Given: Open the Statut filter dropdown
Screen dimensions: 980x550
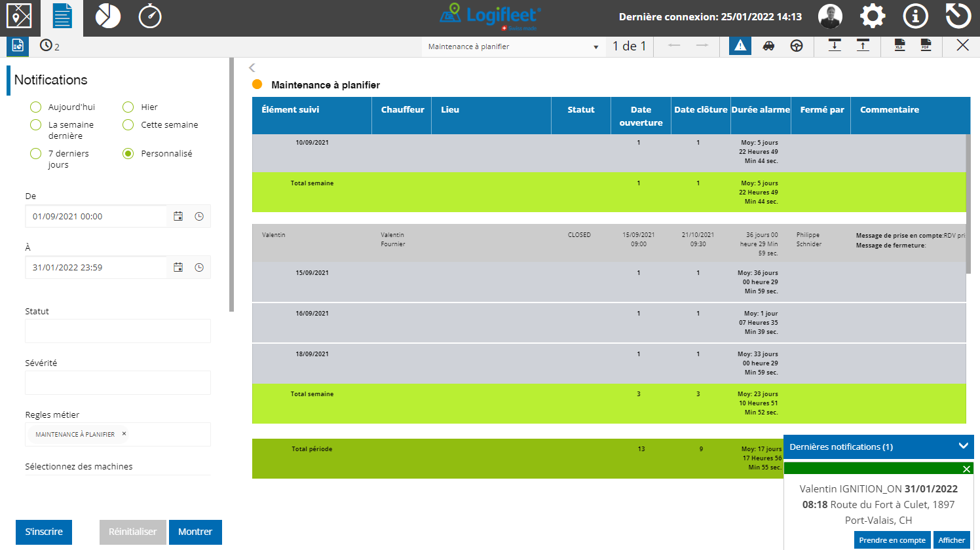Looking at the screenshot, I should [x=118, y=331].
